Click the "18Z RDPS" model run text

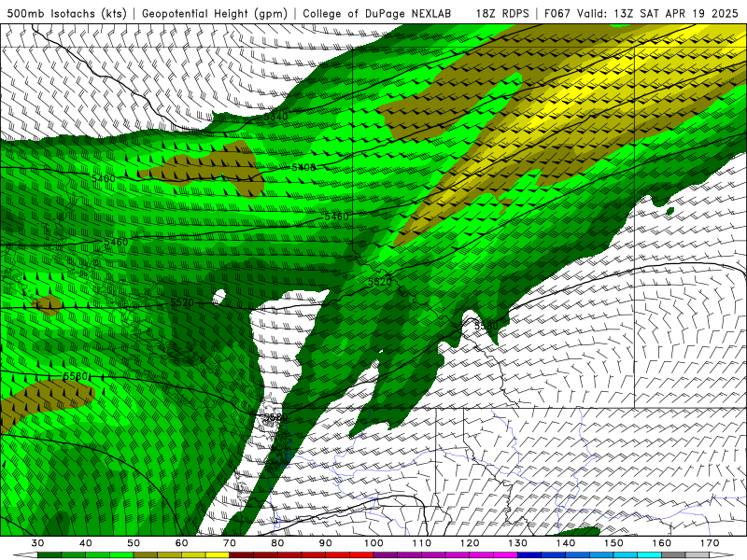tap(502, 13)
